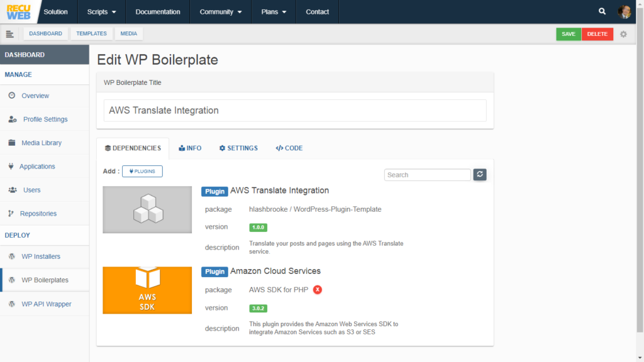Viewport: 644px width, 362px height.
Task: Focus the dependencies Search field
Action: (427, 175)
